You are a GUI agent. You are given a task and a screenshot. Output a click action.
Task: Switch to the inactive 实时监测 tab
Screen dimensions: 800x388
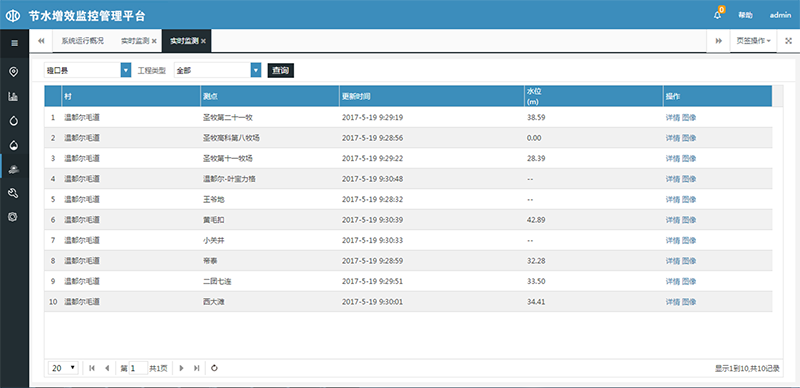tap(135, 41)
